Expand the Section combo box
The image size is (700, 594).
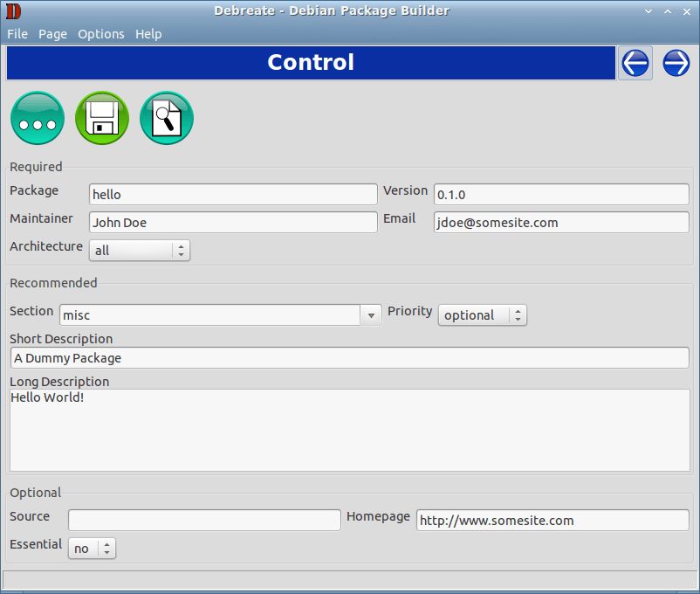click(x=372, y=314)
